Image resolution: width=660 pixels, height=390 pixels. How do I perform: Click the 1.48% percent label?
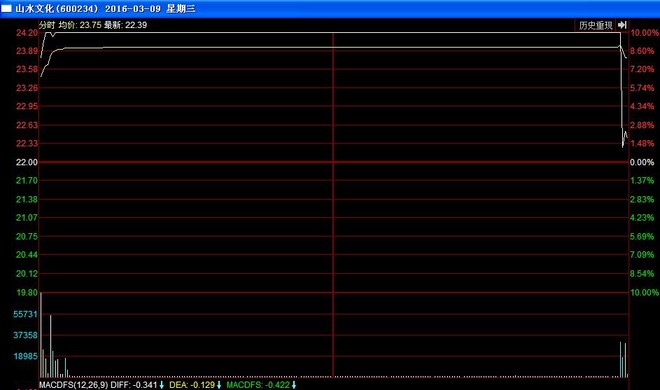point(642,143)
